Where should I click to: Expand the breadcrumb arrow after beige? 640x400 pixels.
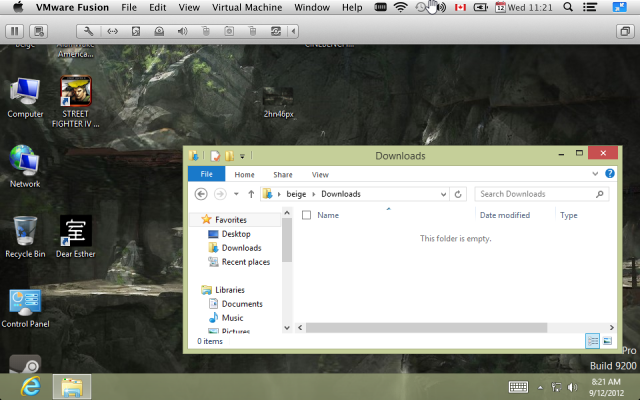coord(314,194)
